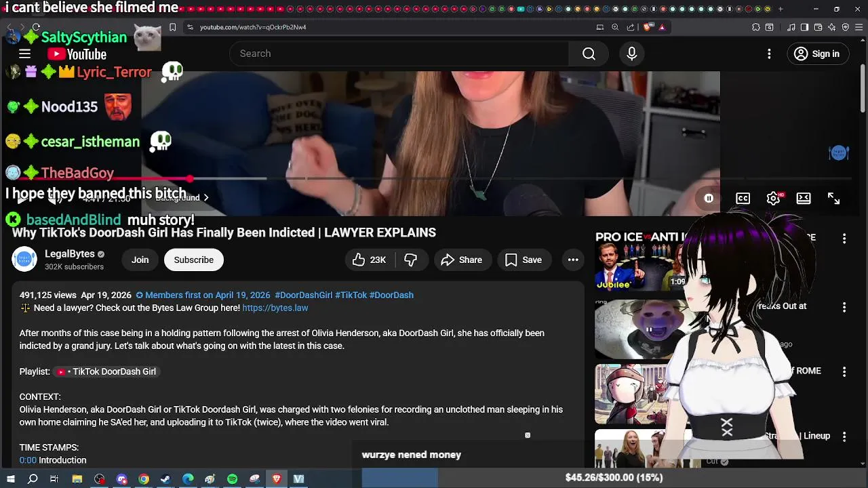Open Brave playlist music note icon

click(x=791, y=27)
